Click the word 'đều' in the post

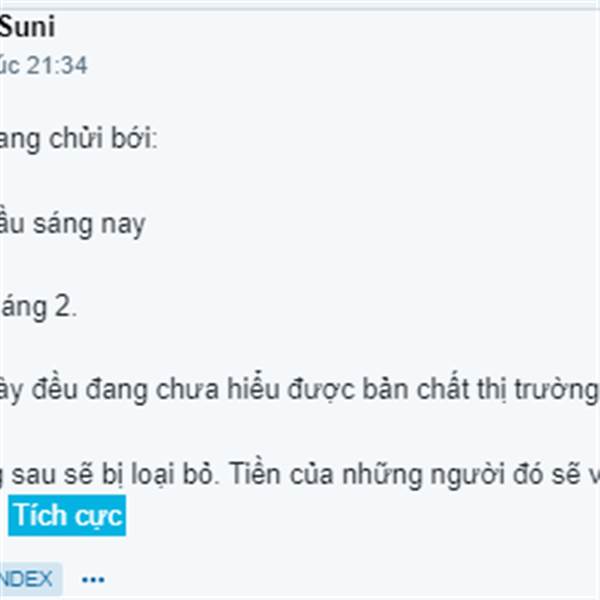55,389
